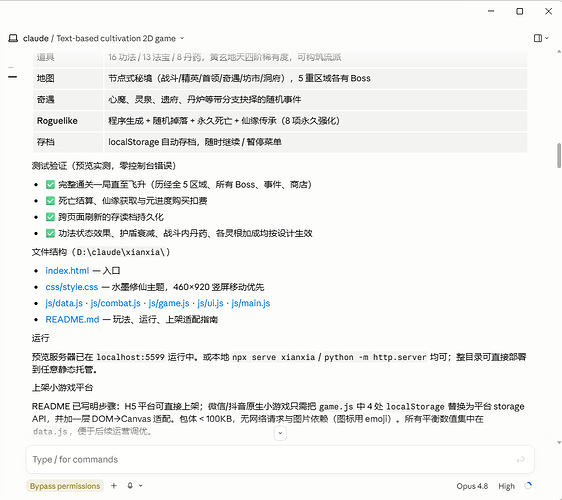Toggle the Bypass permissions mode
This screenshot has width=562, height=500.
(x=65, y=486)
